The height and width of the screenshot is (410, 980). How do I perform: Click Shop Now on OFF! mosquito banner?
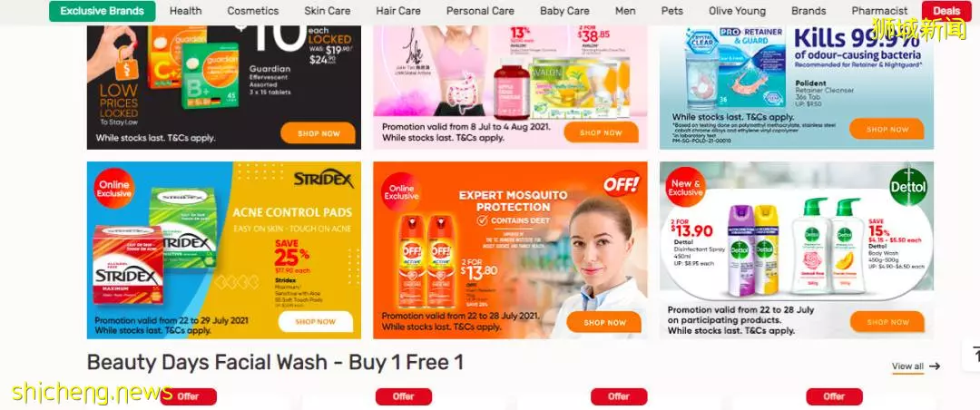point(603,323)
